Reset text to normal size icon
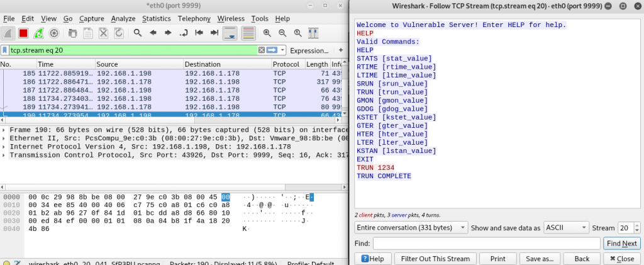 [x=297, y=33]
